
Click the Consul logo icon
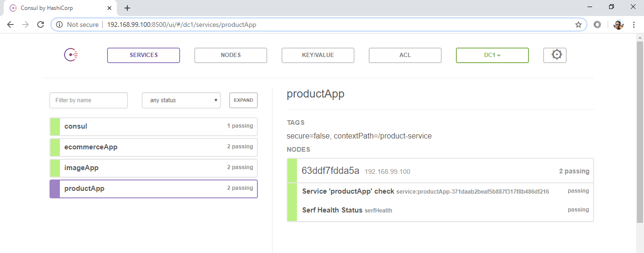[x=71, y=55]
